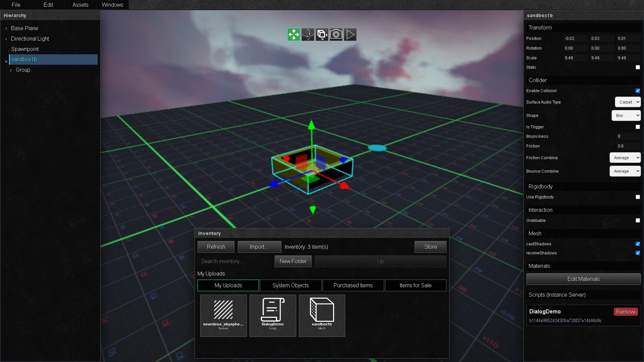This screenshot has width=644, height=362.
Task: Uncheck the receiveShadows checkbox
Action: (638, 253)
